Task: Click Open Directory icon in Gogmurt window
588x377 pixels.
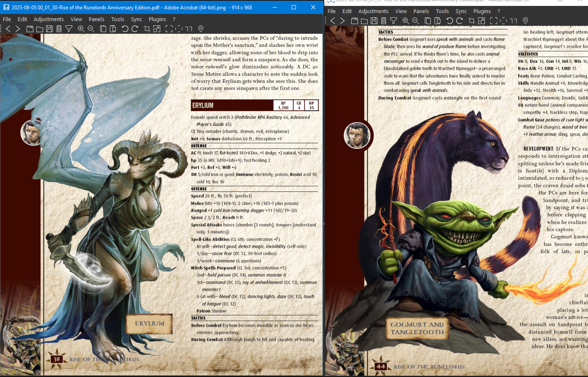Action: click(x=364, y=21)
